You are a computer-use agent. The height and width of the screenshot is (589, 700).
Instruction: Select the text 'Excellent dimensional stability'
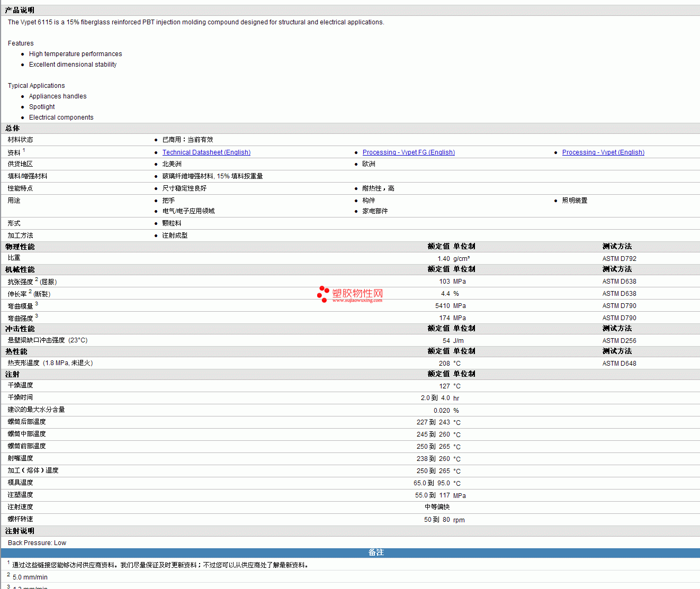[73, 65]
